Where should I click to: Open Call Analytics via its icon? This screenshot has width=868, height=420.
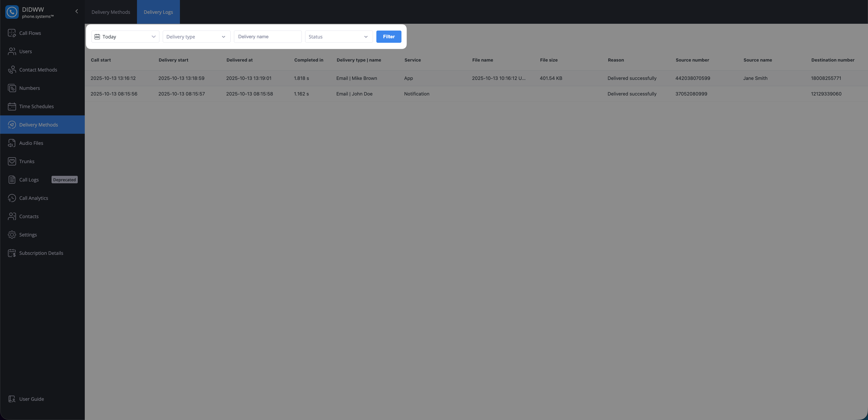12,198
